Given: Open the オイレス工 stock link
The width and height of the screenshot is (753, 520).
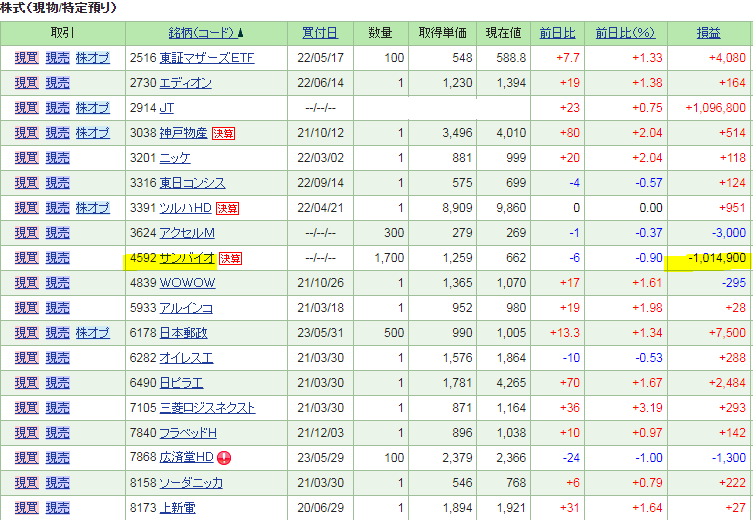Looking at the screenshot, I should [x=186, y=358].
